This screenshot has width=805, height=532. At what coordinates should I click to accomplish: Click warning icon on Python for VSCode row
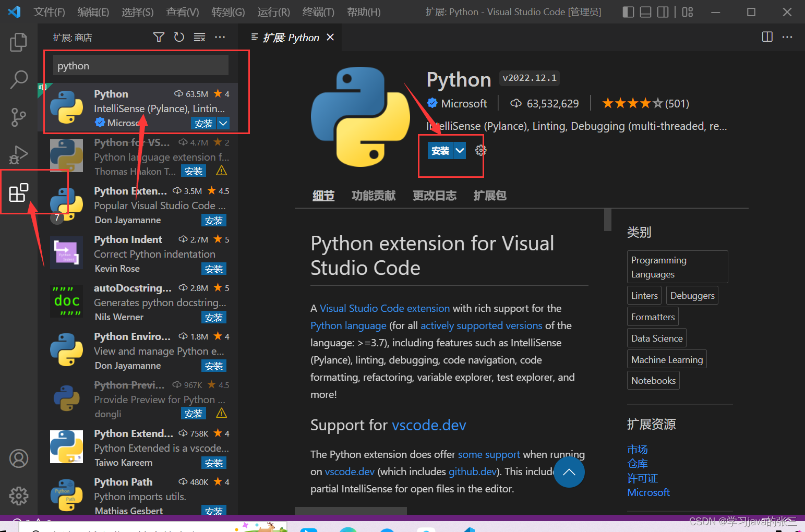point(221,171)
